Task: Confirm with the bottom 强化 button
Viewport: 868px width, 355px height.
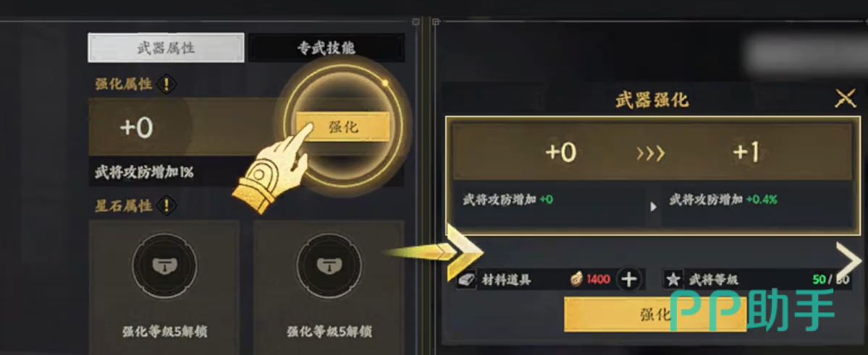Action: (x=655, y=315)
